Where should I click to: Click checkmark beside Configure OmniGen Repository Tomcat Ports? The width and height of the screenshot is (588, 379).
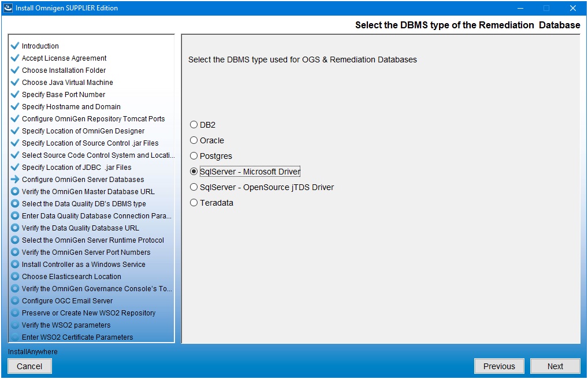[15, 118]
